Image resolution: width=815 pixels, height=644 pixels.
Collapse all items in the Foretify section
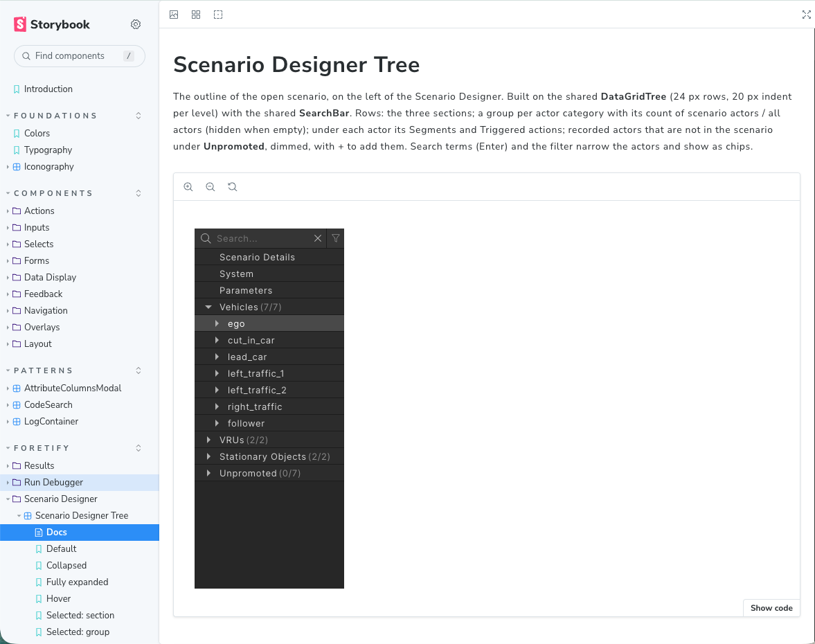click(x=138, y=448)
